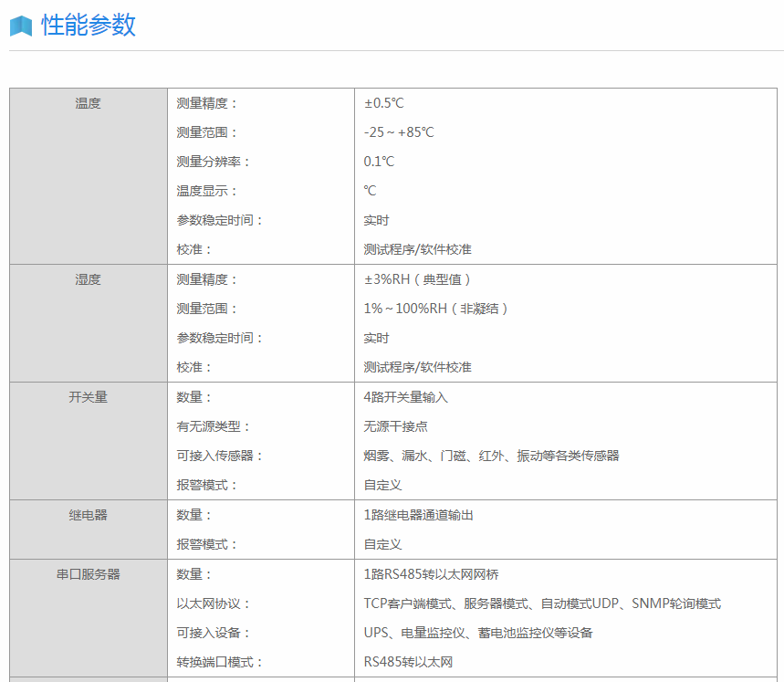Click the 可接入传感器 label

[219, 456]
